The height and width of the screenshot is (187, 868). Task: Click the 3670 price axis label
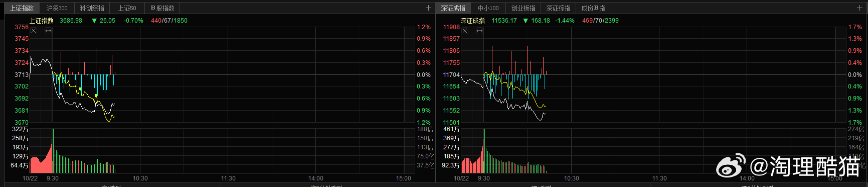[22, 123]
